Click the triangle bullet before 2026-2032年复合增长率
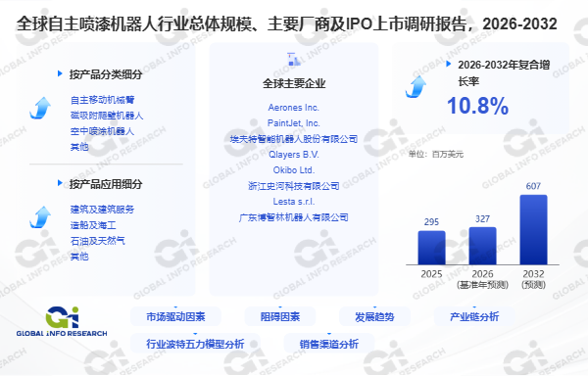 tap(449, 64)
